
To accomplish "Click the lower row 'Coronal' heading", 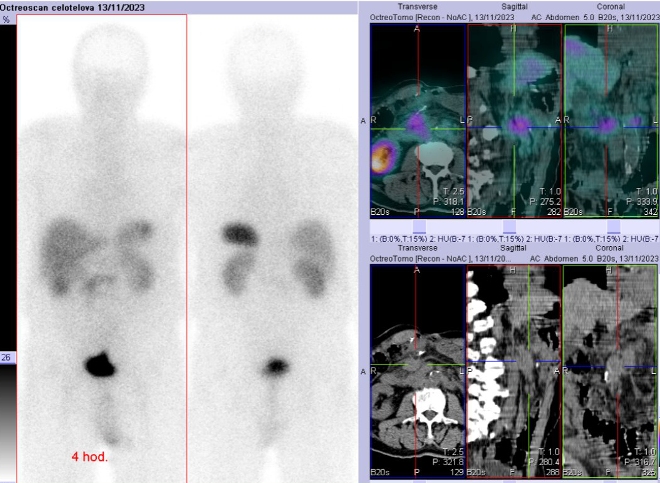I will (611, 248).
